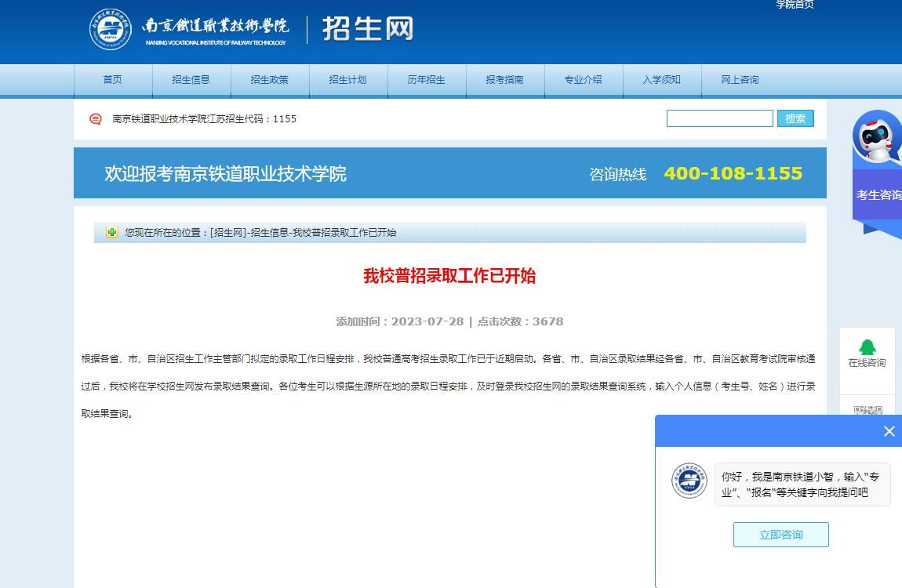Open the 首页 menu item
The width and height of the screenshot is (902, 588).
(113, 80)
